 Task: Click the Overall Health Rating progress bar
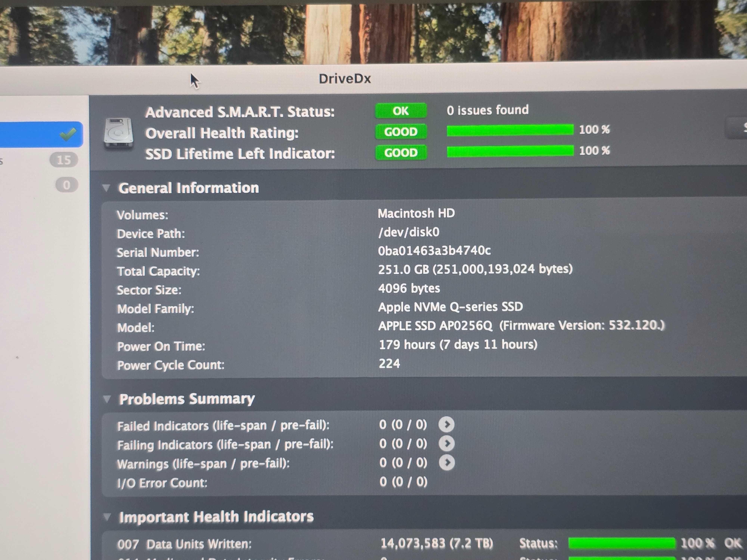pos(510,130)
